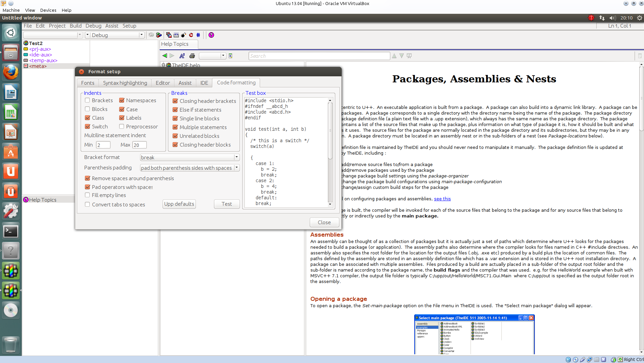
Task: Click the font size icon in help toolbar
Action: point(182,56)
